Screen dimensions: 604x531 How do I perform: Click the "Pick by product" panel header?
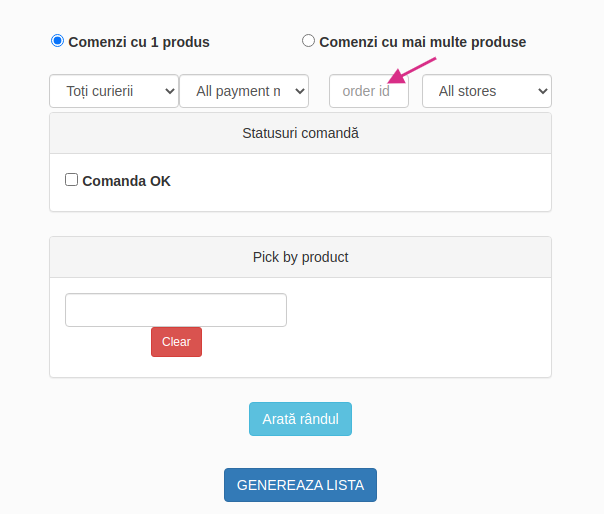pos(300,257)
